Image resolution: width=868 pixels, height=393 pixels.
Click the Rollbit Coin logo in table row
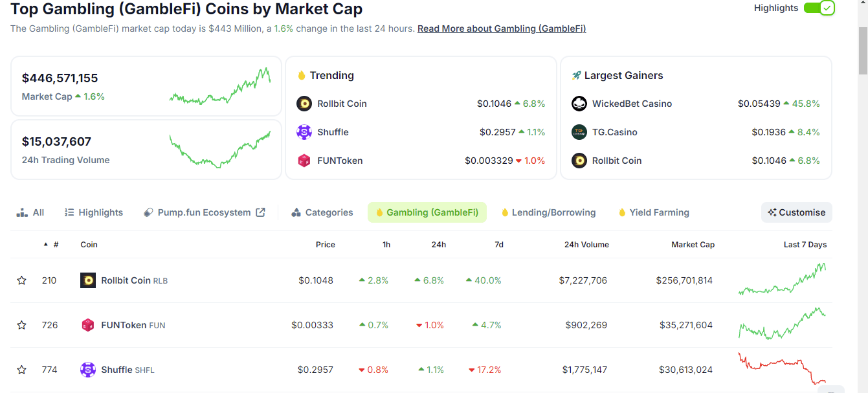click(88, 280)
